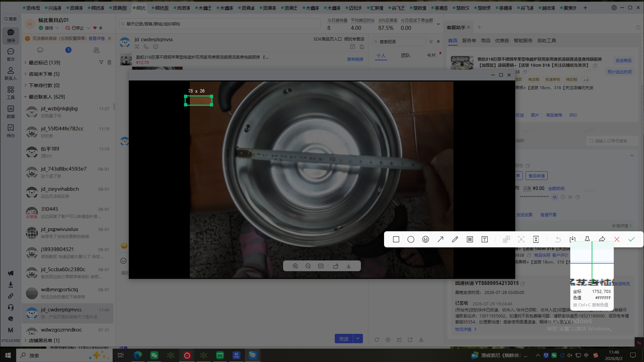Click the trash icon beside 最近标记
644x362 pixels.
(109, 62)
